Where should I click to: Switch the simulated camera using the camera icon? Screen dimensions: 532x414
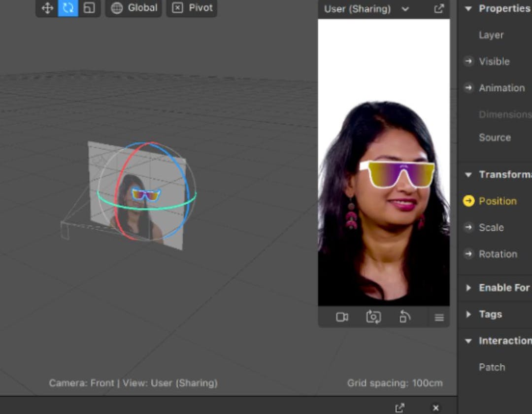point(373,317)
